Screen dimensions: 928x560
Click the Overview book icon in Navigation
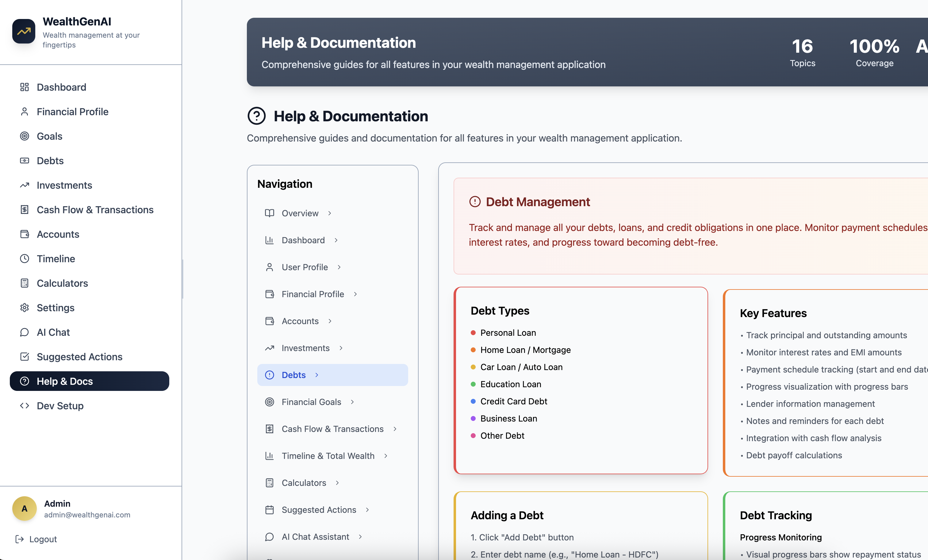pyautogui.click(x=269, y=213)
